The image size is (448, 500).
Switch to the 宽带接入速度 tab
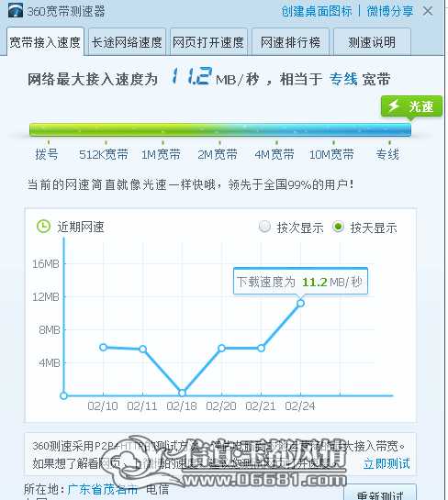point(45,42)
